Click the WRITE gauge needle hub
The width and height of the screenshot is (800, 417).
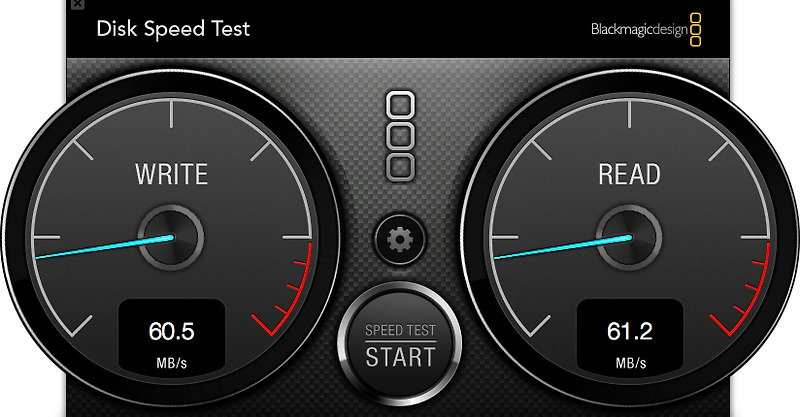pos(171,237)
